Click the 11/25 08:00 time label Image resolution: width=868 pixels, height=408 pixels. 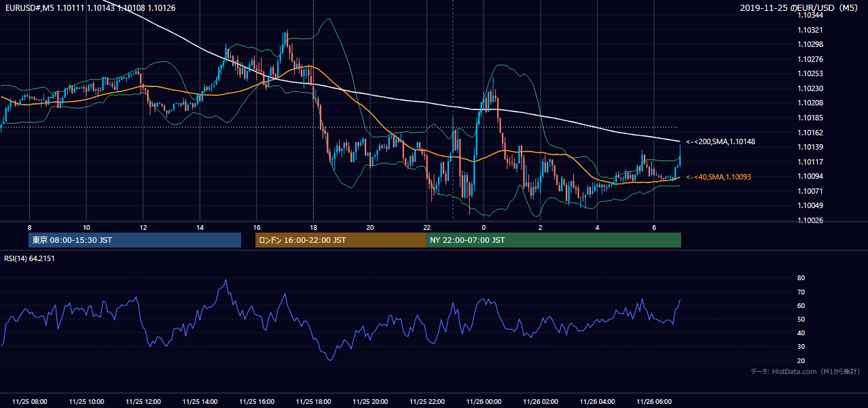coord(30,402)
